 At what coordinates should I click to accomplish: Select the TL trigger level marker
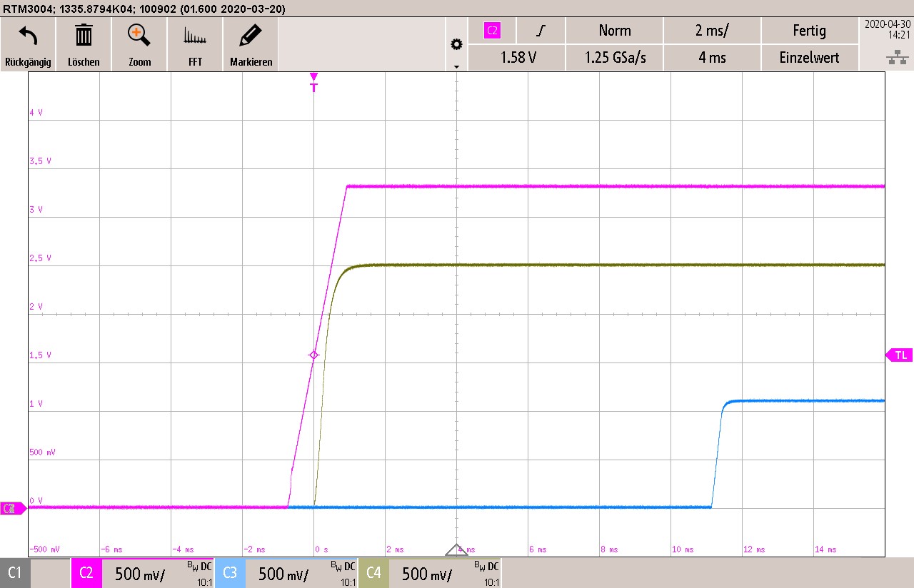pos(899,355)
